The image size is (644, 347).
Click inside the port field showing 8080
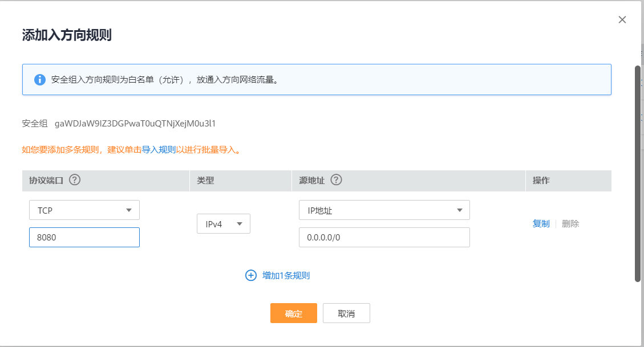pos(84,237)
